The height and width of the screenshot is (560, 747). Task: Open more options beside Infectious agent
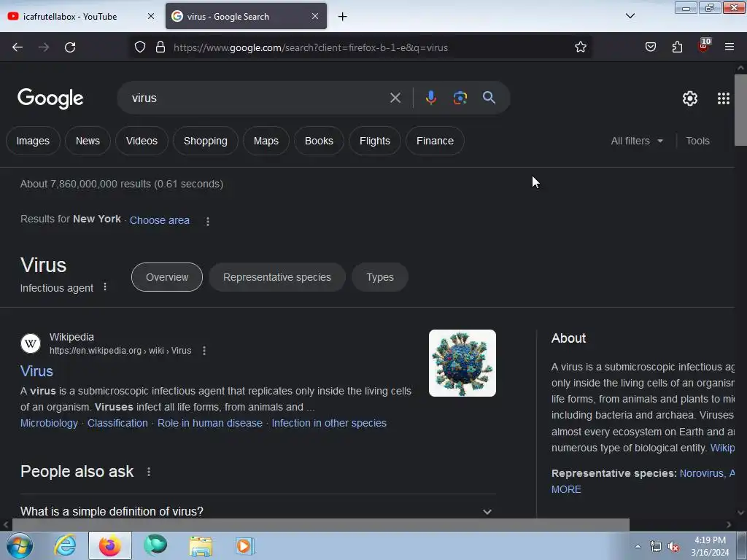(105, 287)
